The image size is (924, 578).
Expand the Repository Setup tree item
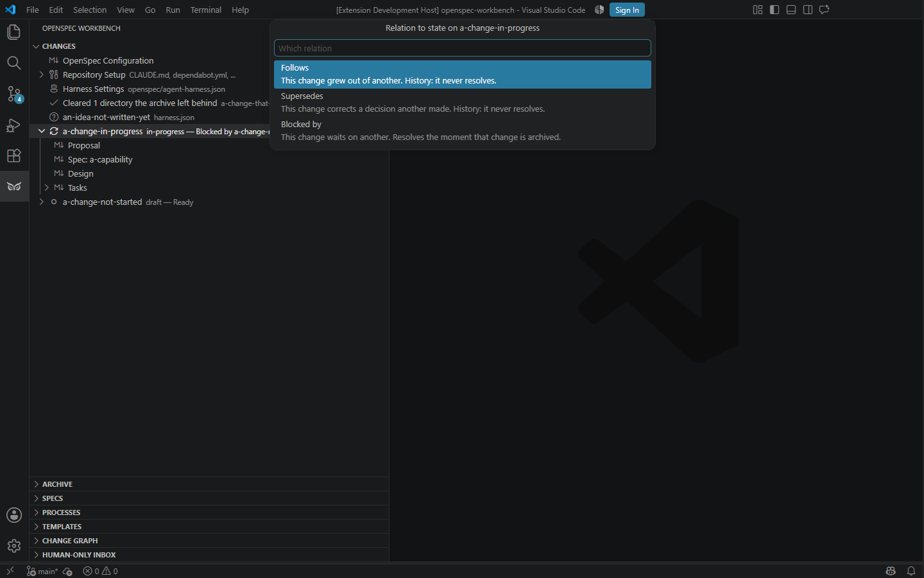(x=42, y=74)
